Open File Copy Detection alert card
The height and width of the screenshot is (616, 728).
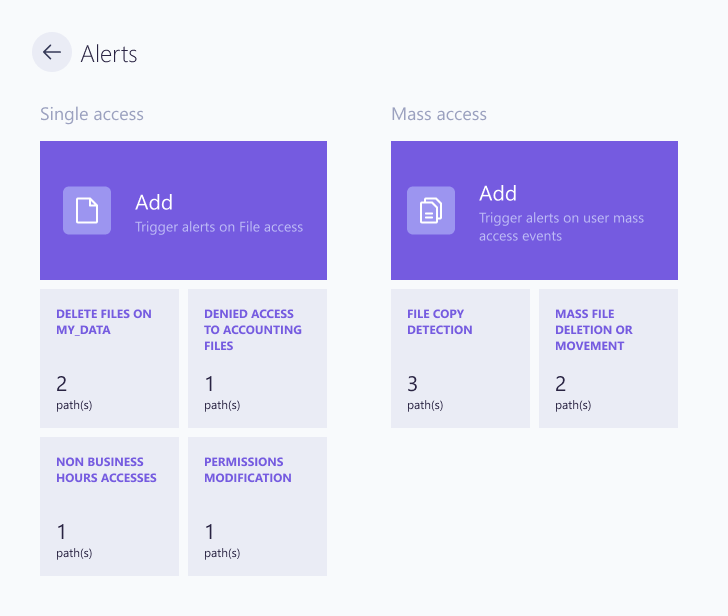pos(461,358)
